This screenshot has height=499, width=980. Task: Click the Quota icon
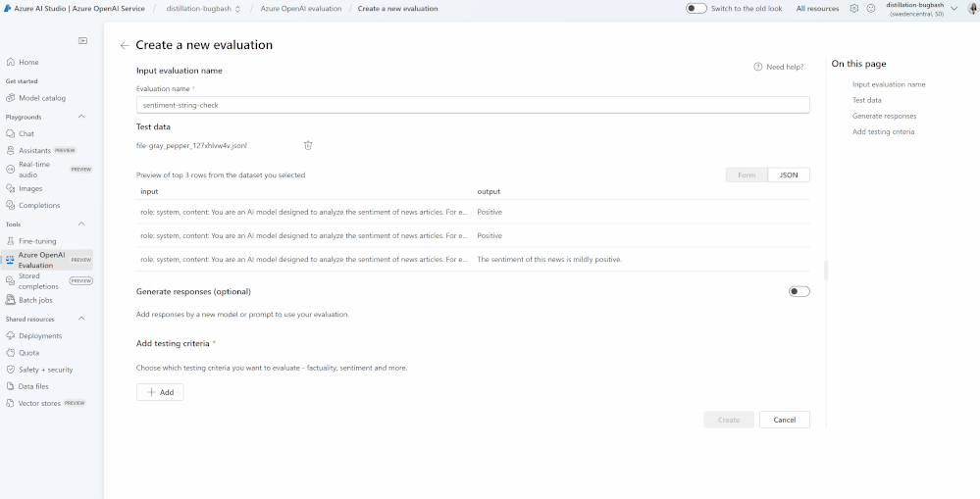tap(10, 353)
